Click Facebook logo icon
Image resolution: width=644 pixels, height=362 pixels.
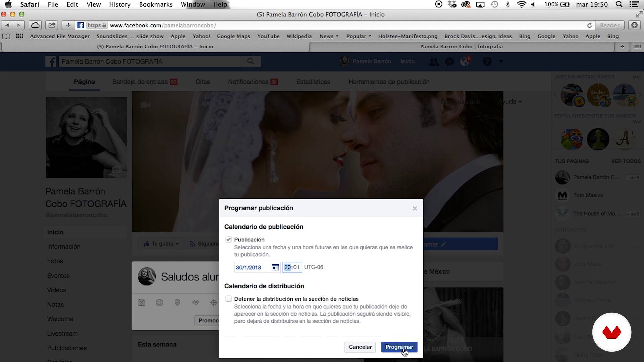51,61
